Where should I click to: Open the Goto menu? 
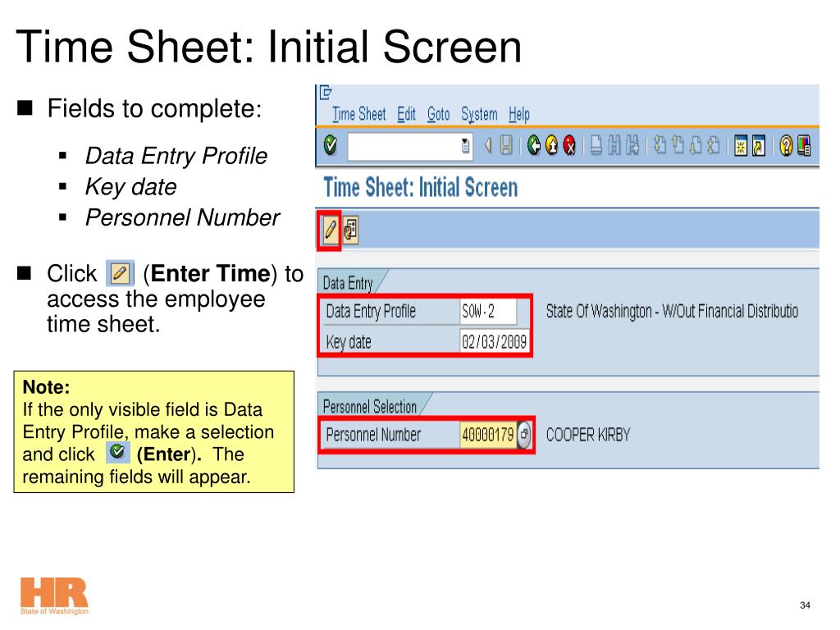tap(438, 114)
